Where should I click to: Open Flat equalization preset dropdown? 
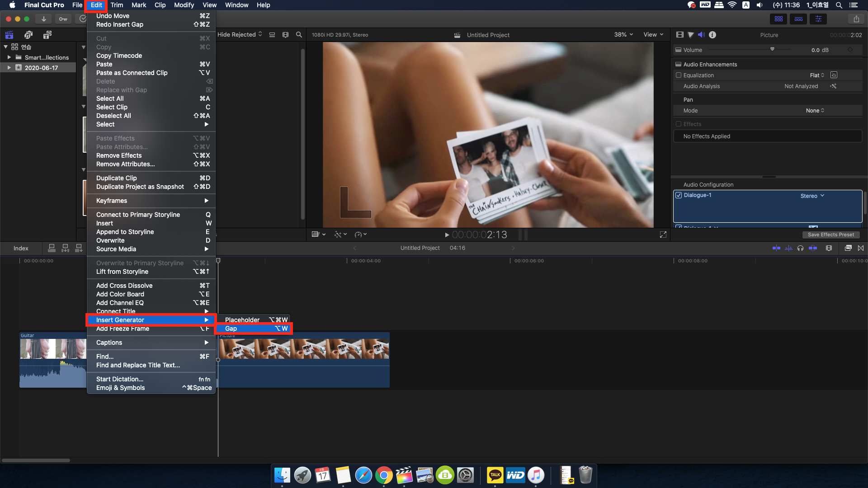tap(817, 75)
